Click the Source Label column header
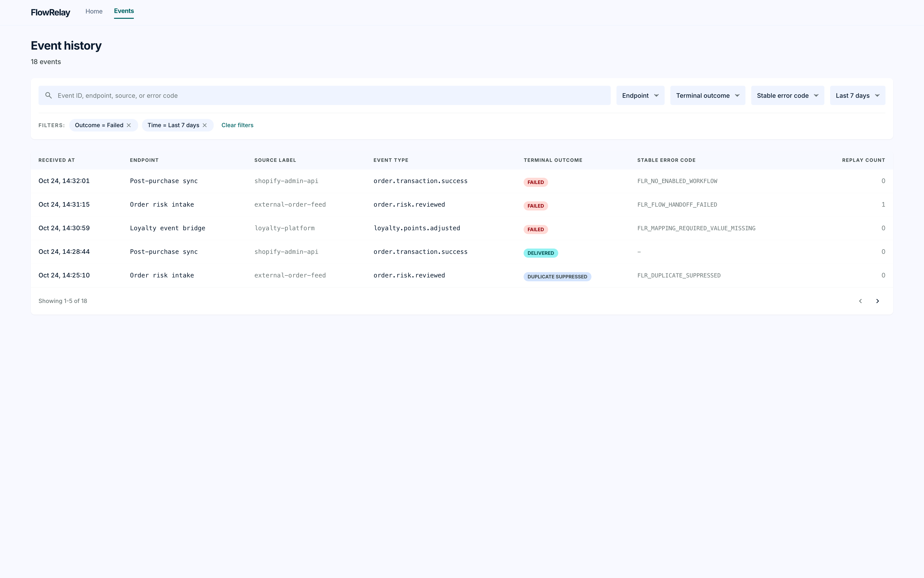The image size is (924, 578). (275, 160)
